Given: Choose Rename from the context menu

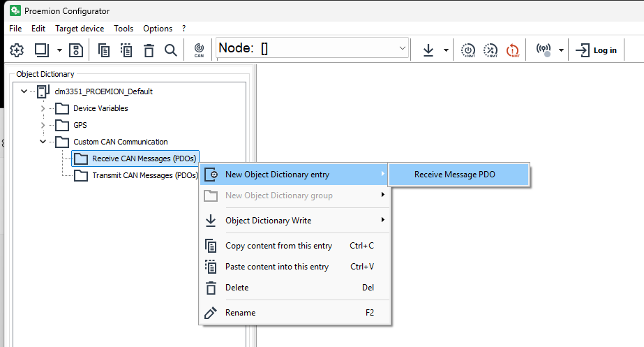Looking at the screenshot, I should [x=240, y=313].
